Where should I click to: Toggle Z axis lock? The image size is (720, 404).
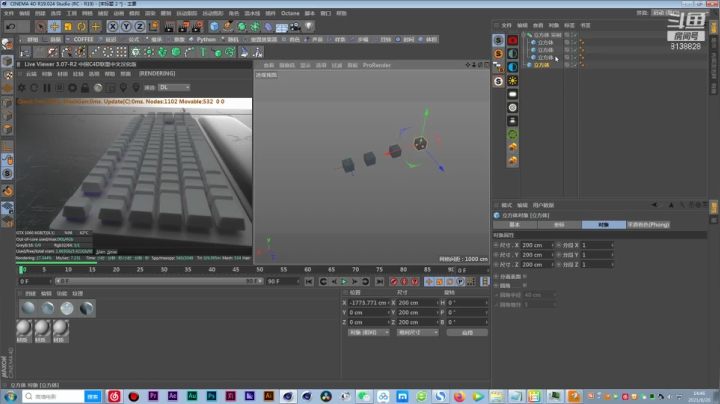tap(140, 27)
